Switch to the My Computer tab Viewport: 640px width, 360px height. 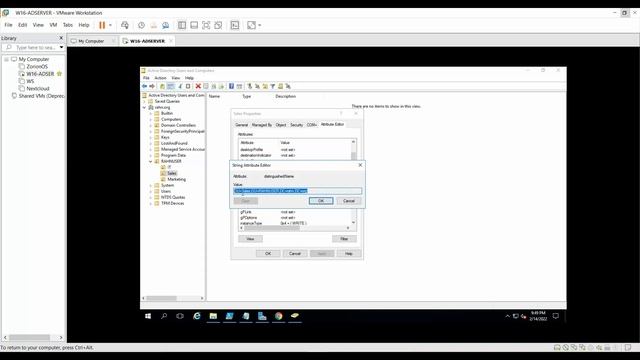click(x=91, y=41)
